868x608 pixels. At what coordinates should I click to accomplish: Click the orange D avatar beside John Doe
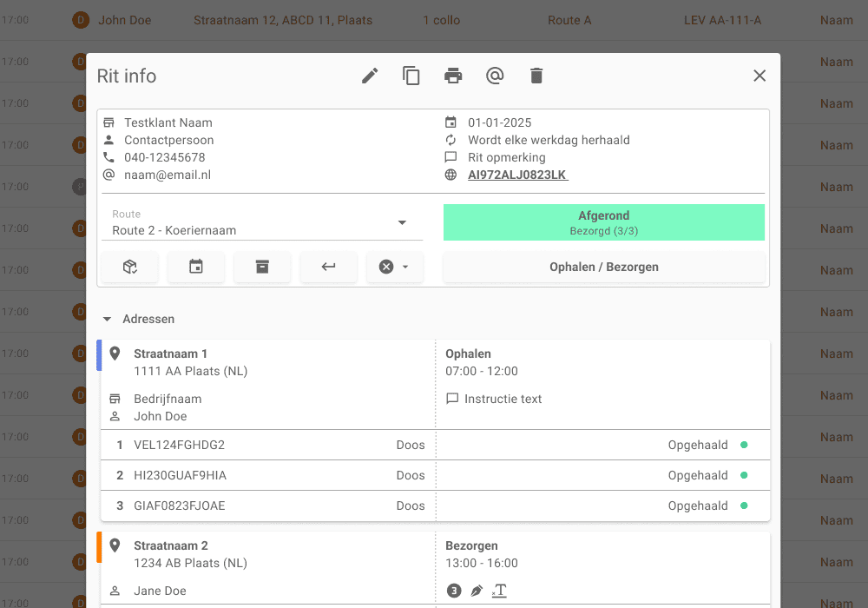81,21
